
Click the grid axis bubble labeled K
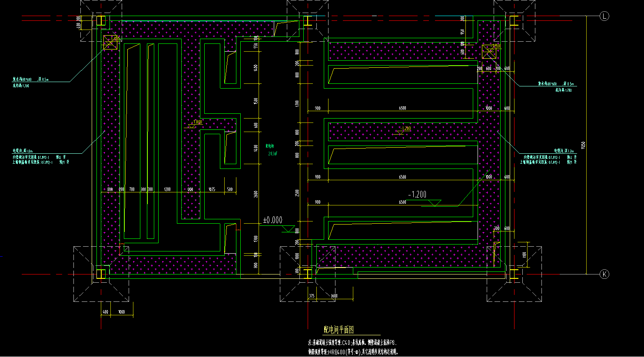tap(604, 274)
